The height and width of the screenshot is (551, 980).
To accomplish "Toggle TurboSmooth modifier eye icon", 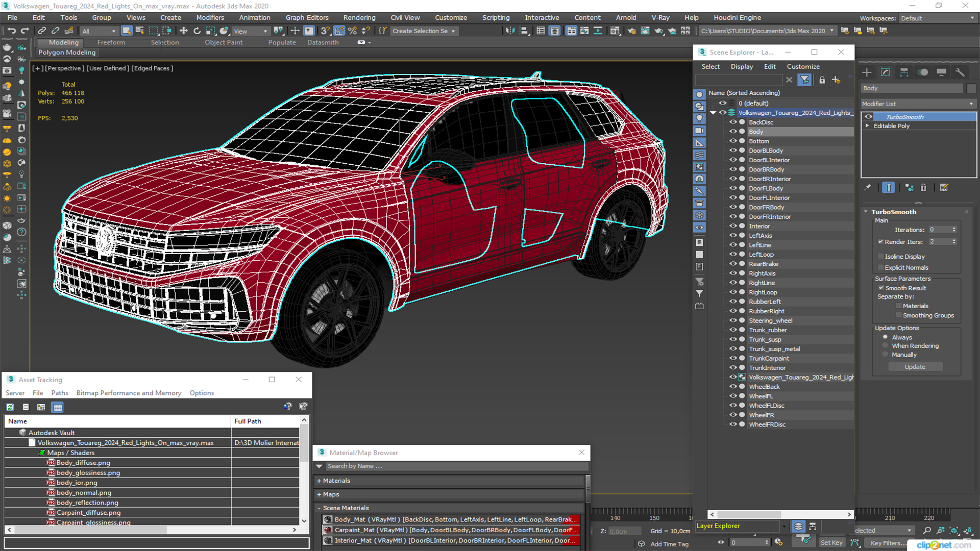I will [868, 117].
